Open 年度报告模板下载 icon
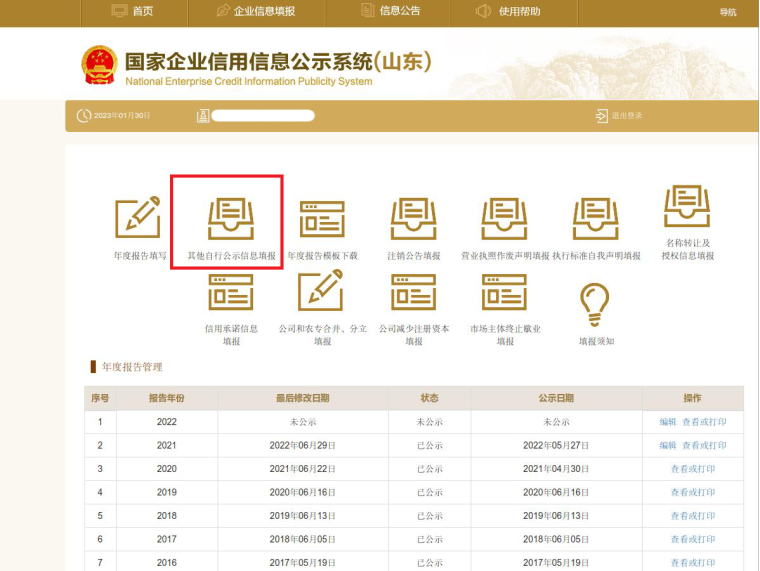The height and width of the screenshot is (571, 760). pyautogui.click(x=322, y=219)
